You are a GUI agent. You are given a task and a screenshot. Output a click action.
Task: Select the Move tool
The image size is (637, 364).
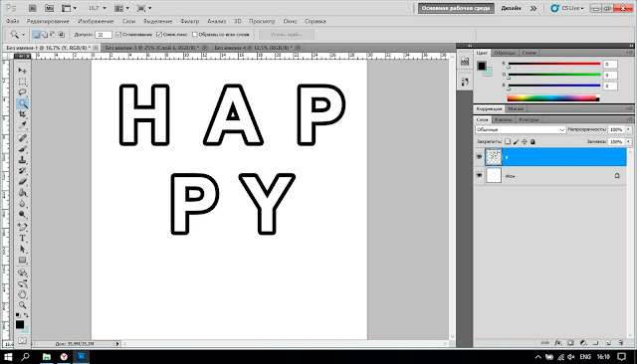pos(22,71)
